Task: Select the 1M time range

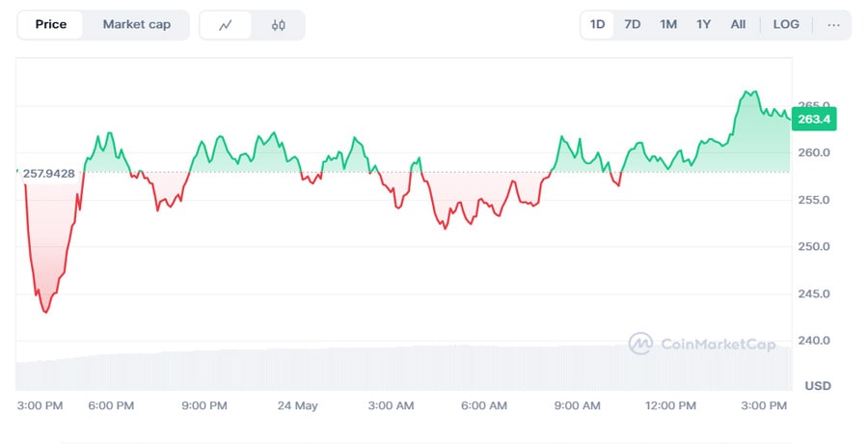Action: (668, 25)
